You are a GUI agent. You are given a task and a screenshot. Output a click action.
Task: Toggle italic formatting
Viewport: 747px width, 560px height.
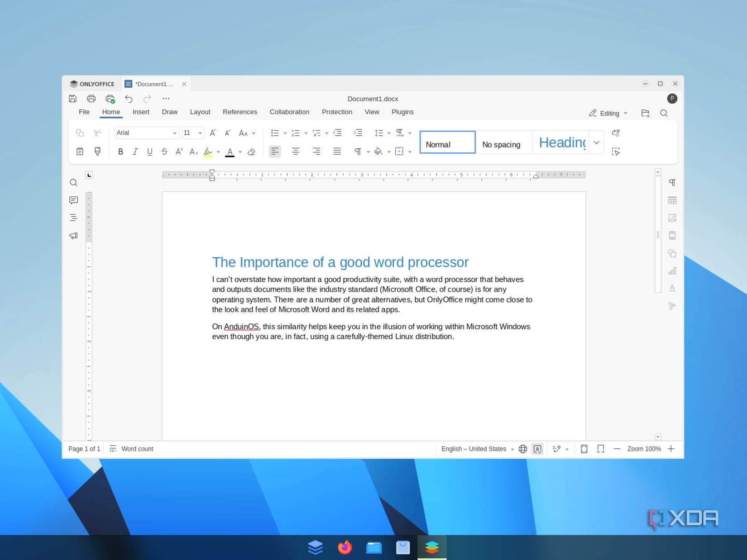coord(135,152)
